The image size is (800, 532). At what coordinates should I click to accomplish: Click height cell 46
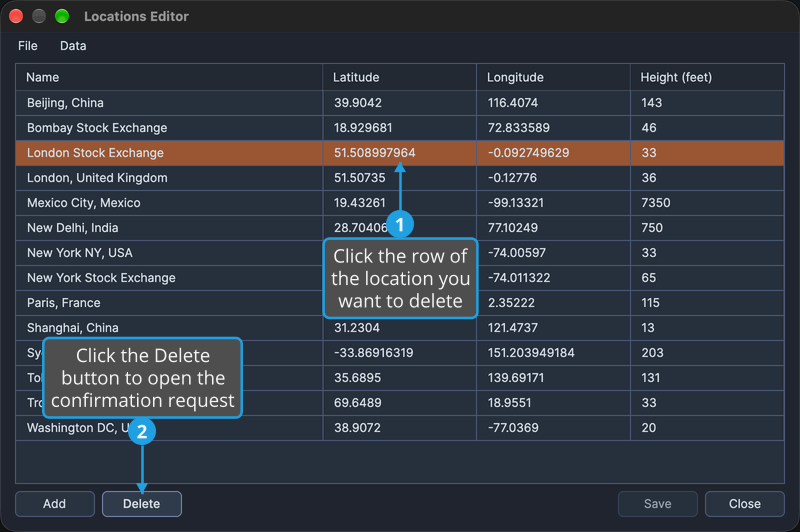tap(707, 128)
